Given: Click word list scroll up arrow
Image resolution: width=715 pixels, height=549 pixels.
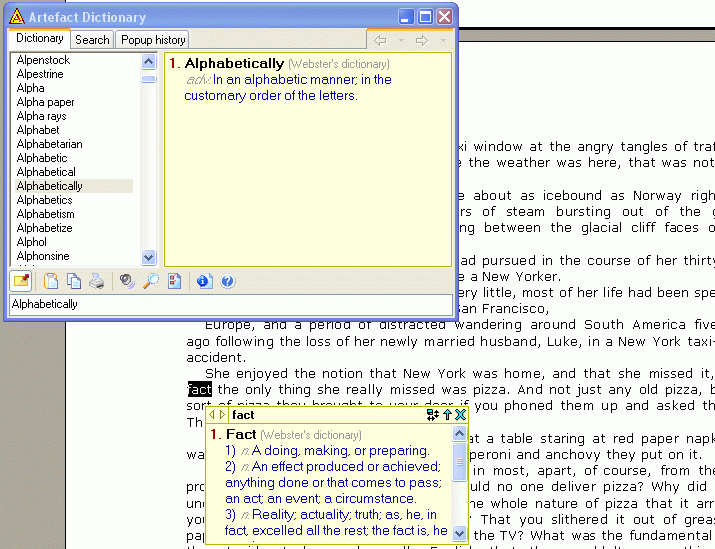Looking at the screenshot, I should pos(149,61).
